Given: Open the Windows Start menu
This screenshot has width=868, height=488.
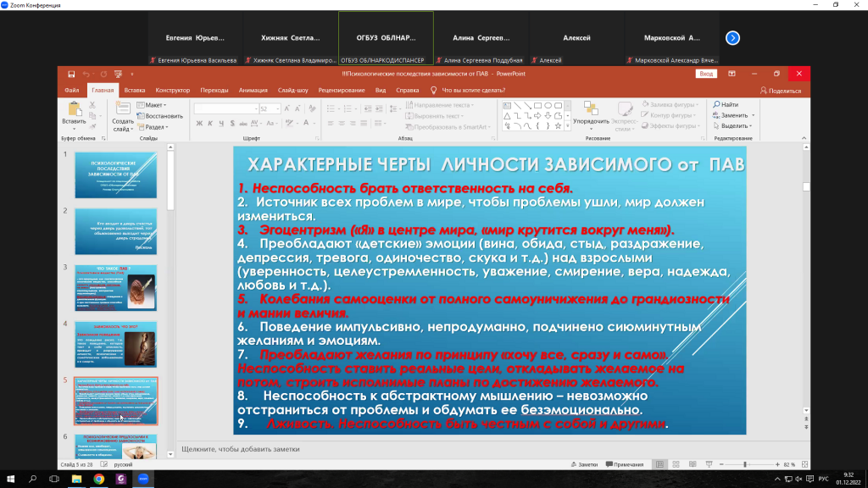Looking at the screenshot, I should [x=10, y=480].
